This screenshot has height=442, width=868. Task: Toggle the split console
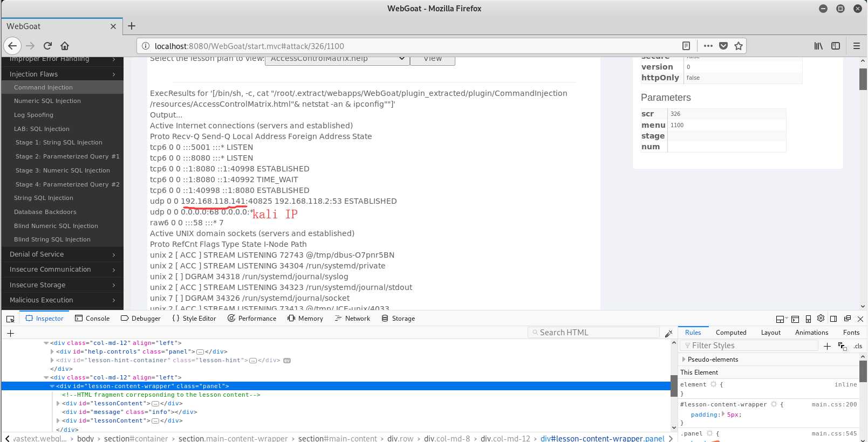pyautogui.click(x=795, y=319)
